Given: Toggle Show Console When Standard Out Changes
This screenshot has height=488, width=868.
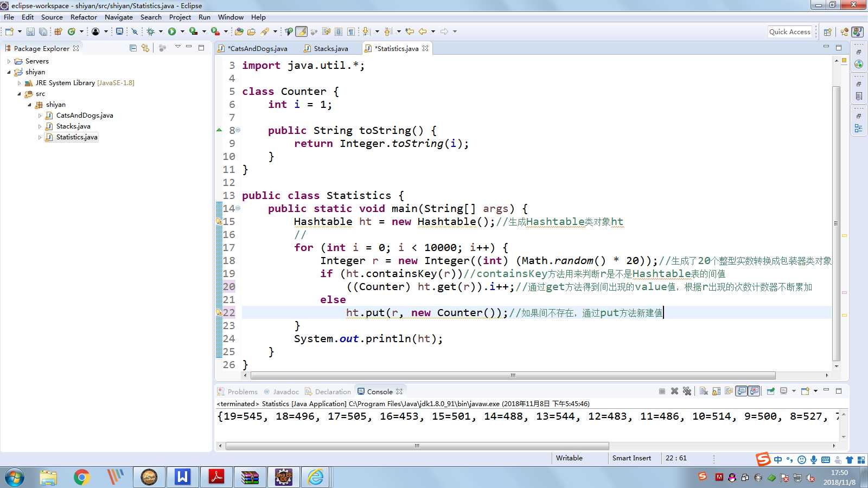Looking at the screenshot, I should 741,391.
